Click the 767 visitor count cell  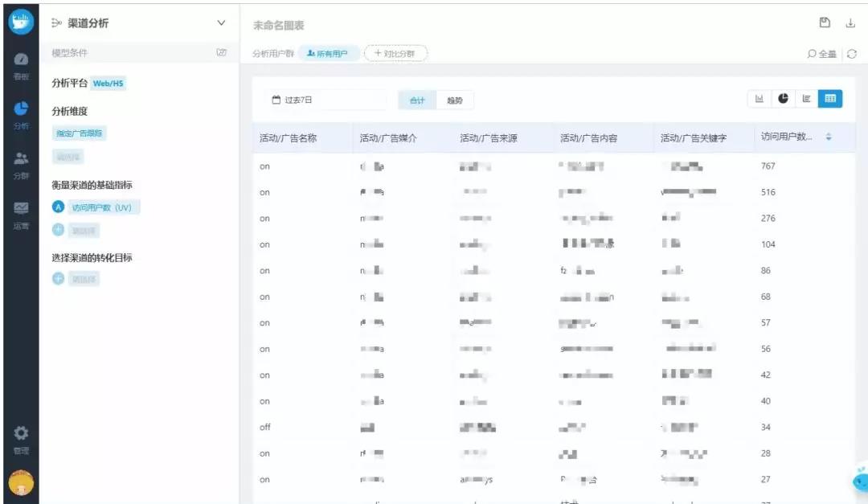[768, 166]
